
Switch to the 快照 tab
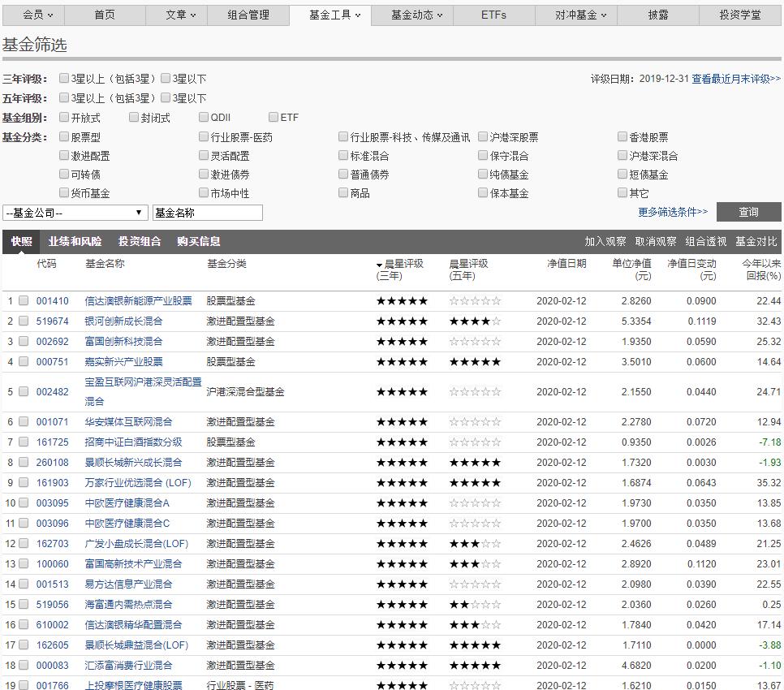(x=21, y=242)
